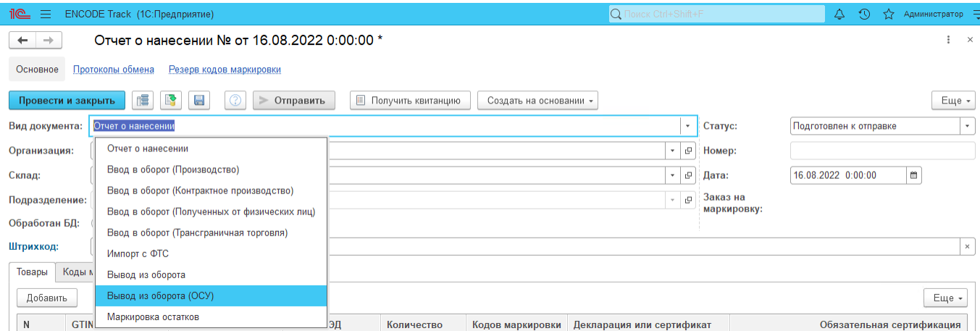Click the Провести и закрыть button

67,101
